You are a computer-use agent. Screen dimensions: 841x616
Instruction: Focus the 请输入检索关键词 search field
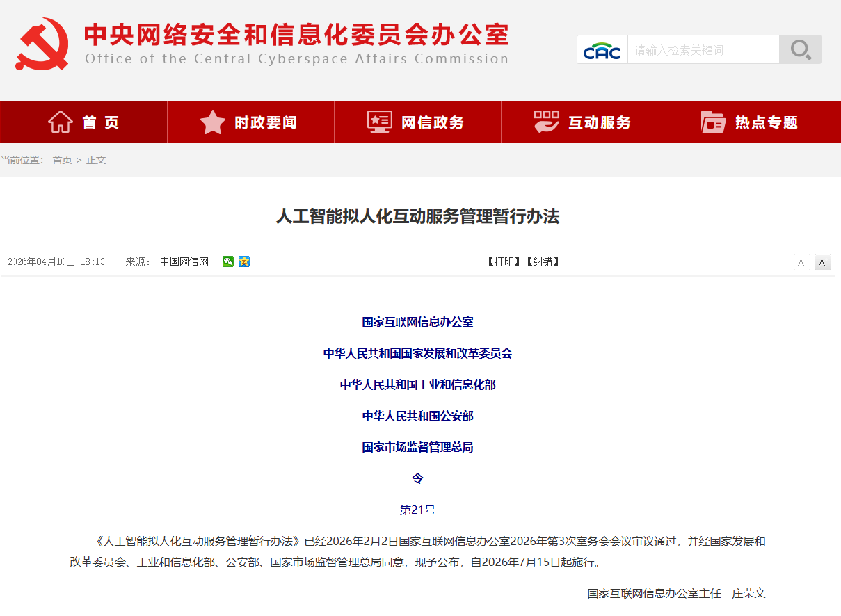pyautogui.click(x=703, y=50)
